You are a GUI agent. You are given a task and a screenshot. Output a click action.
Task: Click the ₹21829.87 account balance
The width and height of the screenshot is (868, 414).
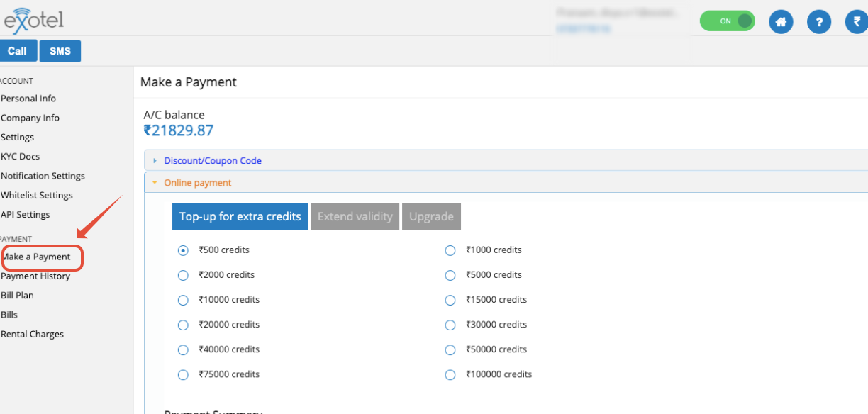tap(179, 130)
